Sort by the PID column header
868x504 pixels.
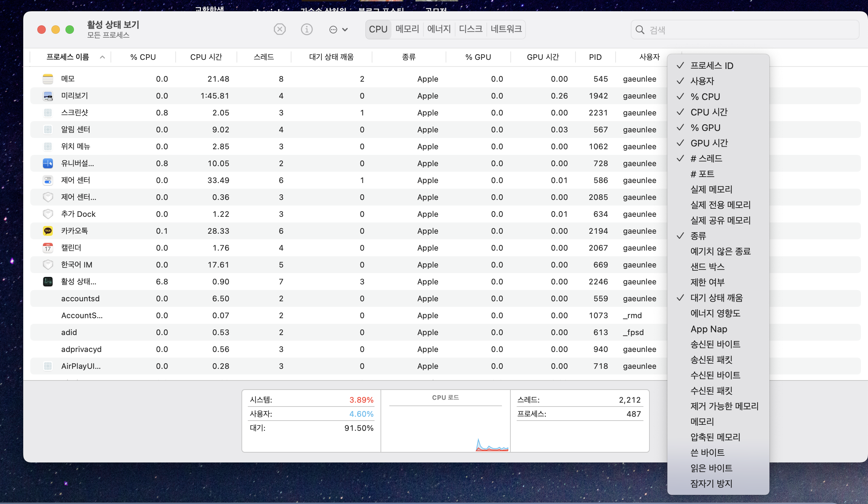596,57
